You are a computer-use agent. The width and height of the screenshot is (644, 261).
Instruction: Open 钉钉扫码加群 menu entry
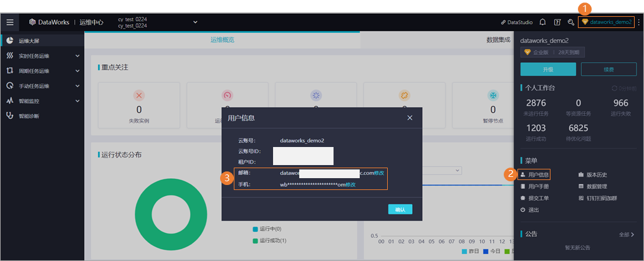[x=598, y=198]
